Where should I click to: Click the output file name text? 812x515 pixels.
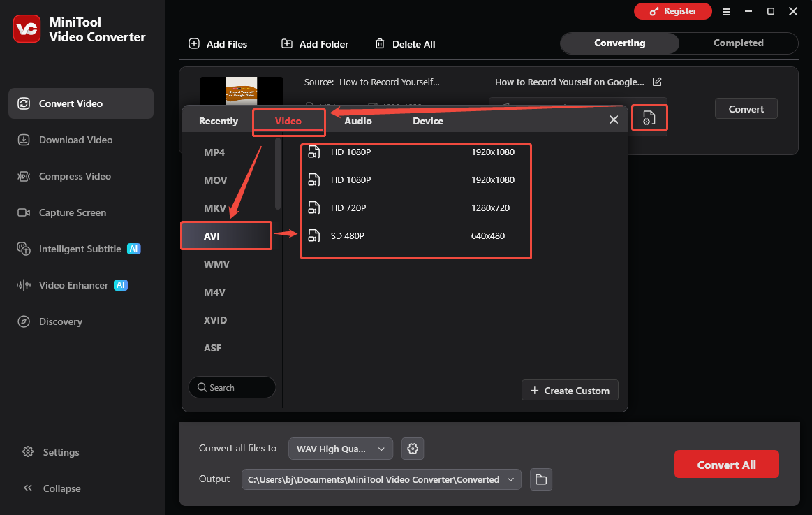(570, 82)
